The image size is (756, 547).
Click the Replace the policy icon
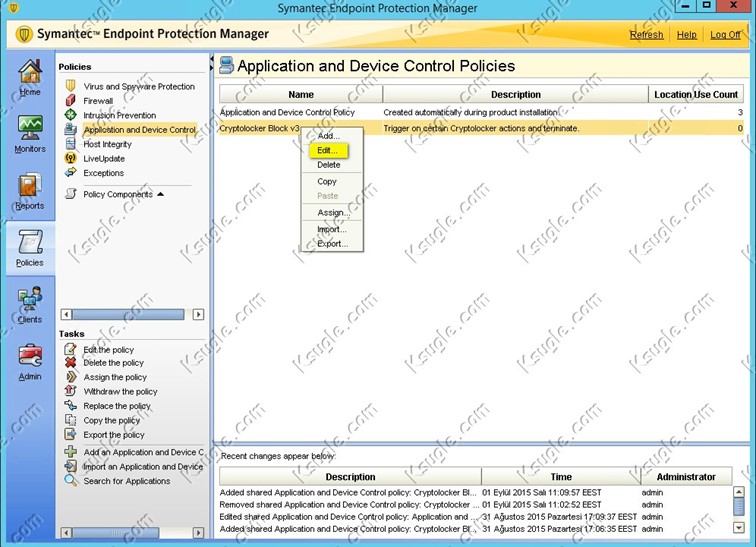pyautogui.click(x=70, y=405)
